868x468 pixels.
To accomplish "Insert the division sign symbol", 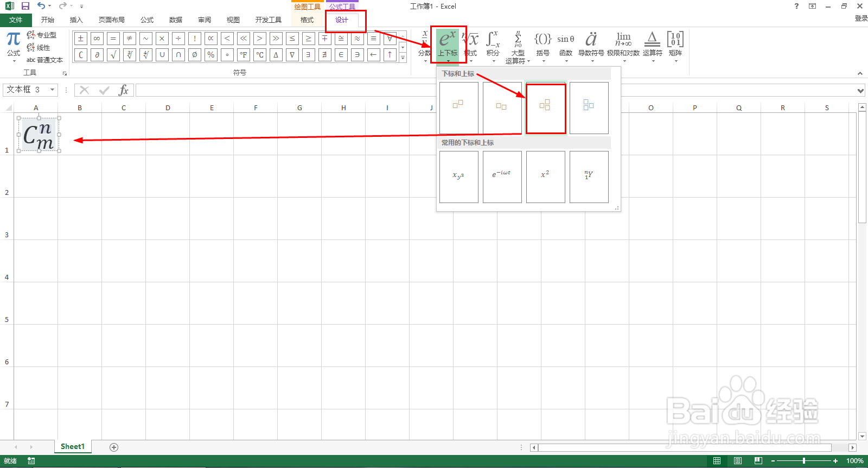I will point(178,39).
